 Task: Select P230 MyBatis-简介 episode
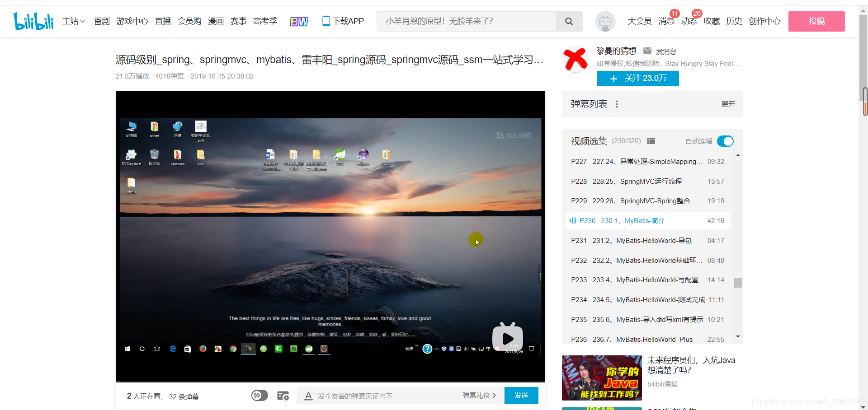pyautogui.click(x=647, y=221)
